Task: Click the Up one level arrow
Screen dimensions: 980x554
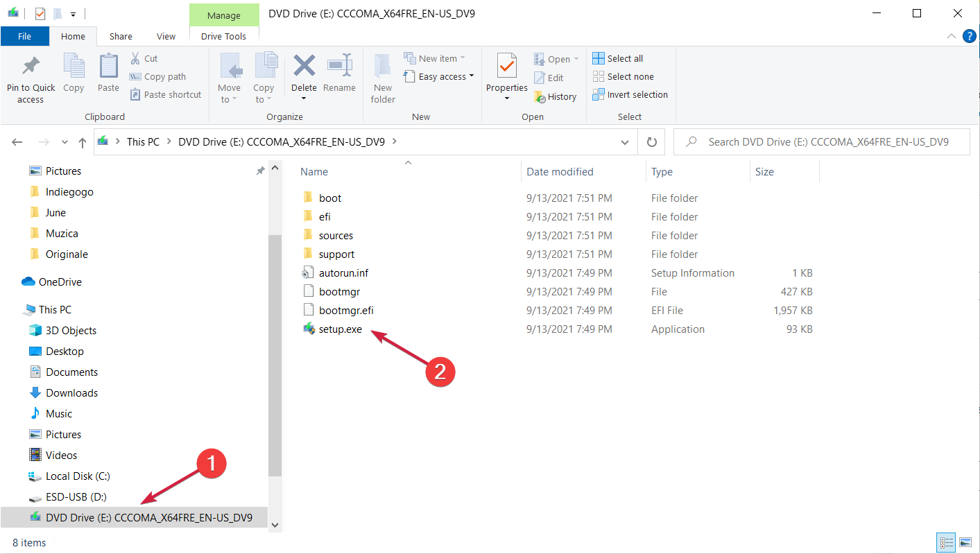Action: point(83,142)
